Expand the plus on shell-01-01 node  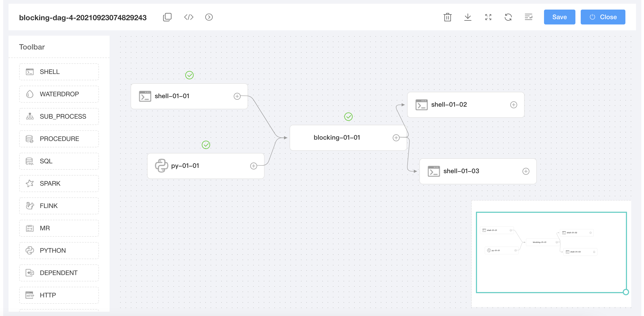click(237, 96)
